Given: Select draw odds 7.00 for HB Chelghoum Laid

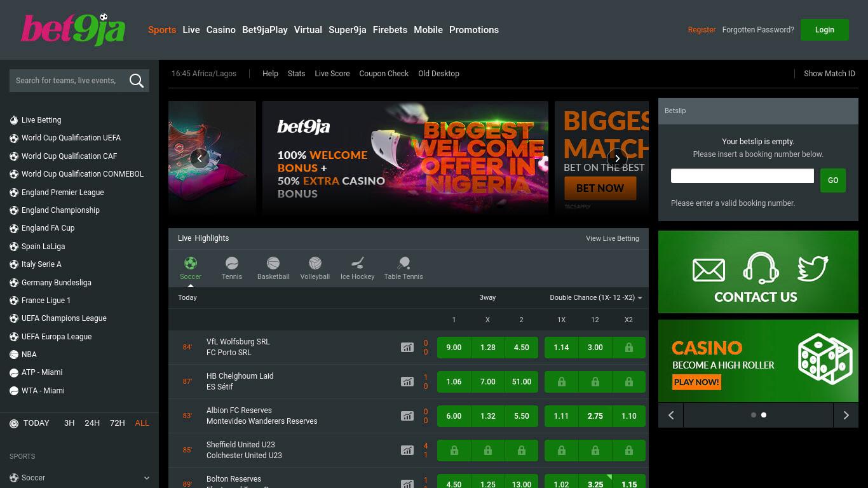Looking at the screenshot, I should pos(487,382).
